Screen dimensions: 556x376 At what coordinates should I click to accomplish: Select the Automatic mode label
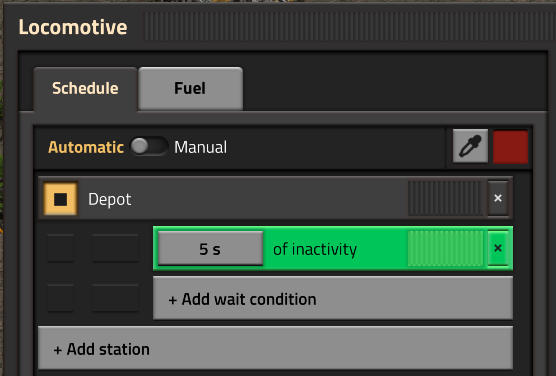(x=86, y=147)
